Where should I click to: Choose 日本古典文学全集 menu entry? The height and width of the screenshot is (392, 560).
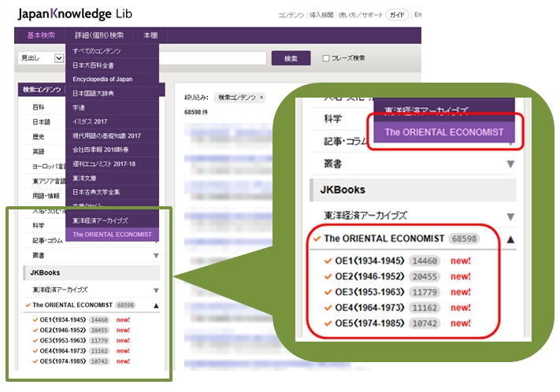pyautogui.click(x=112, y=192)
